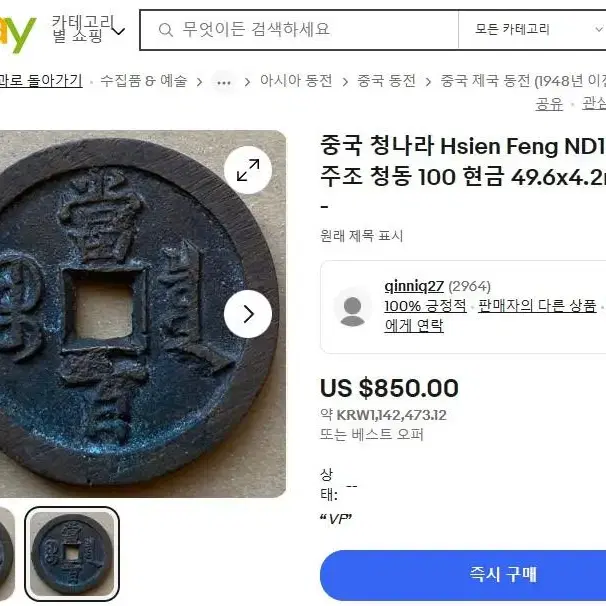
Task: Click the partially visible first thumbnail
Action: click(7, 554)
